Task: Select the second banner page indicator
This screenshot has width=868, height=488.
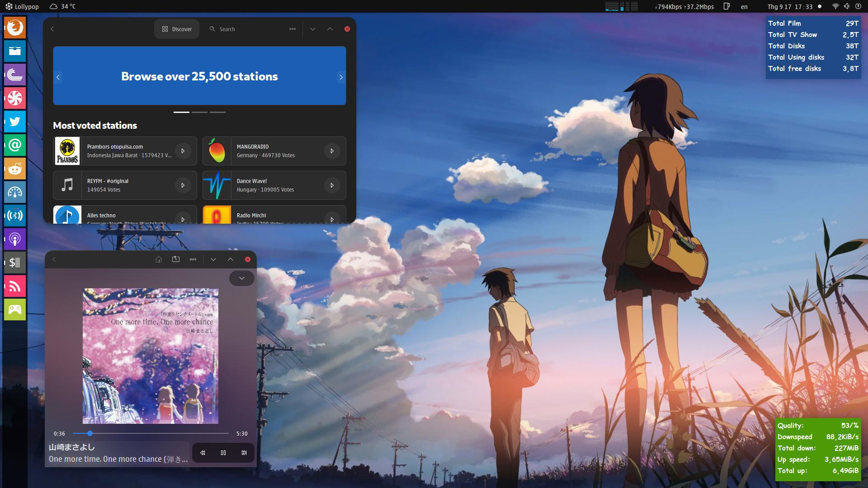Action: click(x=199, y=112)
